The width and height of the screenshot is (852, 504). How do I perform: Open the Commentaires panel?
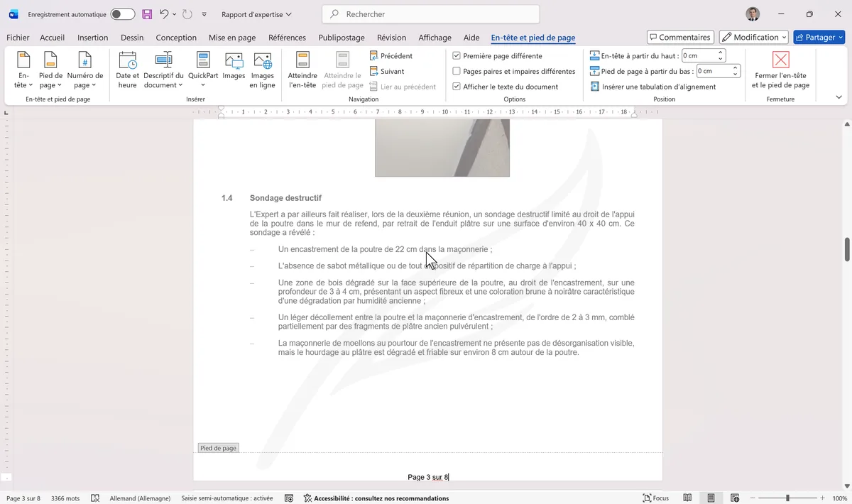coord(679,36)
